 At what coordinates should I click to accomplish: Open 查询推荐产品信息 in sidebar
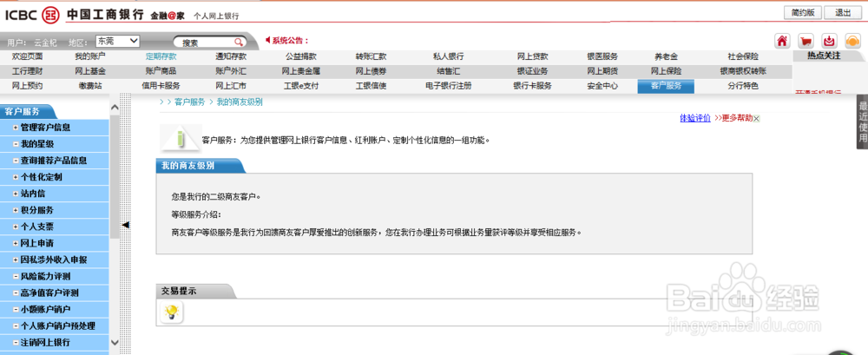54,161
